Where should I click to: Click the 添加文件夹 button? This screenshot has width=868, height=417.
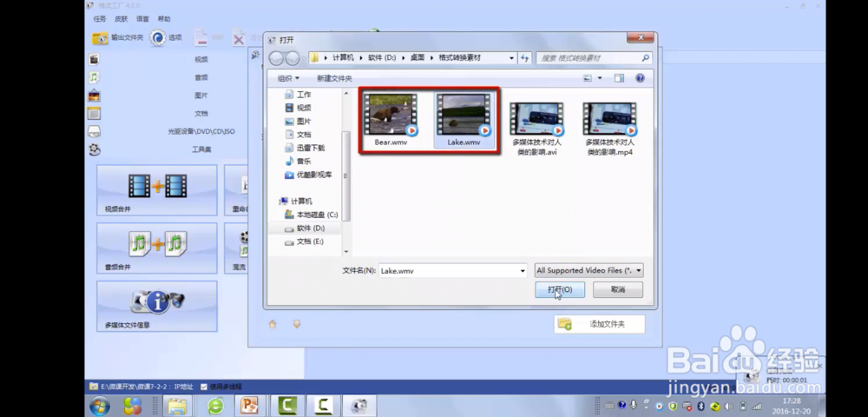pyautogui.click(x=600, y=325)
